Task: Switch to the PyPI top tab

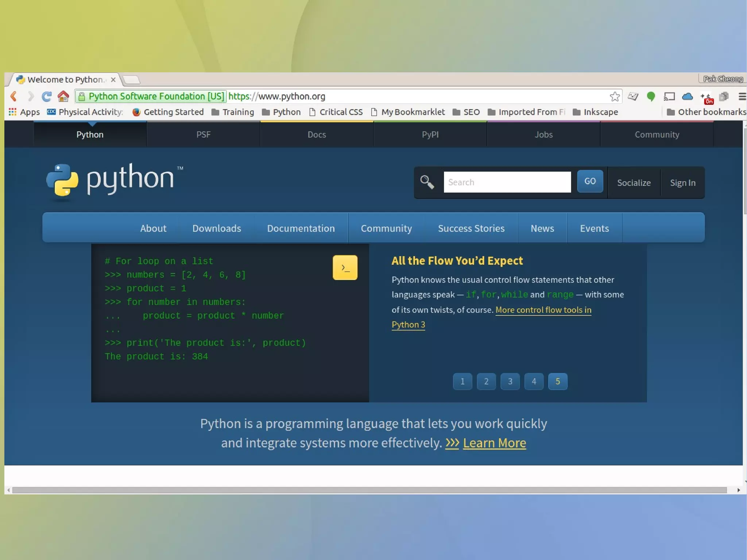Action: tap(430, 135)
